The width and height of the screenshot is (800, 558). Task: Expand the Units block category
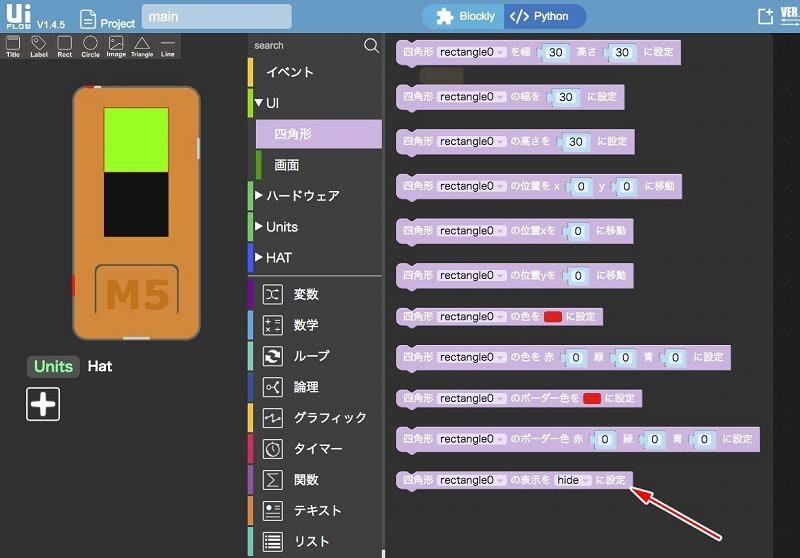[x=281, y=227]
